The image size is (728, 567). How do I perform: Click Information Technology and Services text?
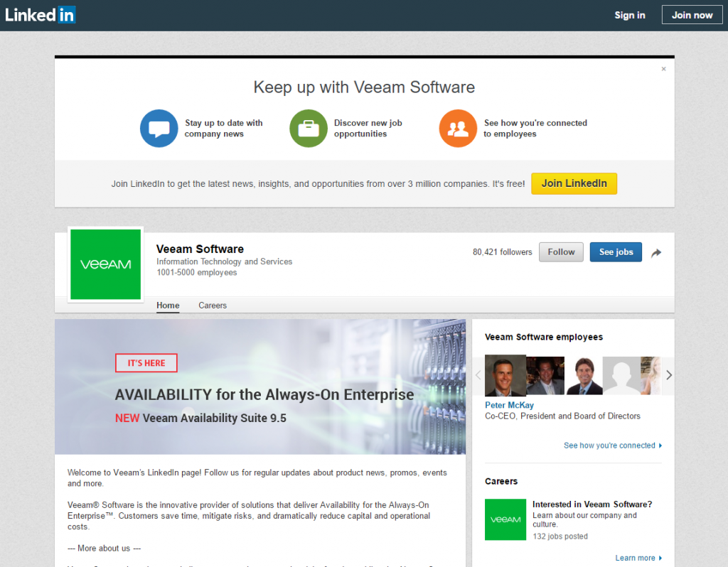[224, 261]
